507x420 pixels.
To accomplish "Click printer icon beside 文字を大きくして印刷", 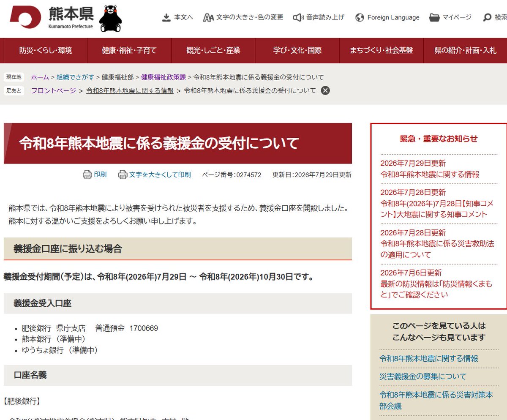I will (x=123, y=175).
